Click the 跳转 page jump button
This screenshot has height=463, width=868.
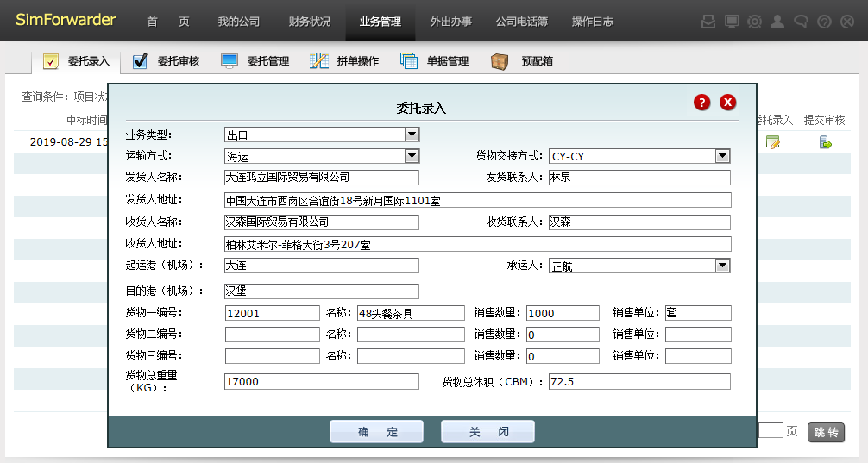(x=826, y=432)
